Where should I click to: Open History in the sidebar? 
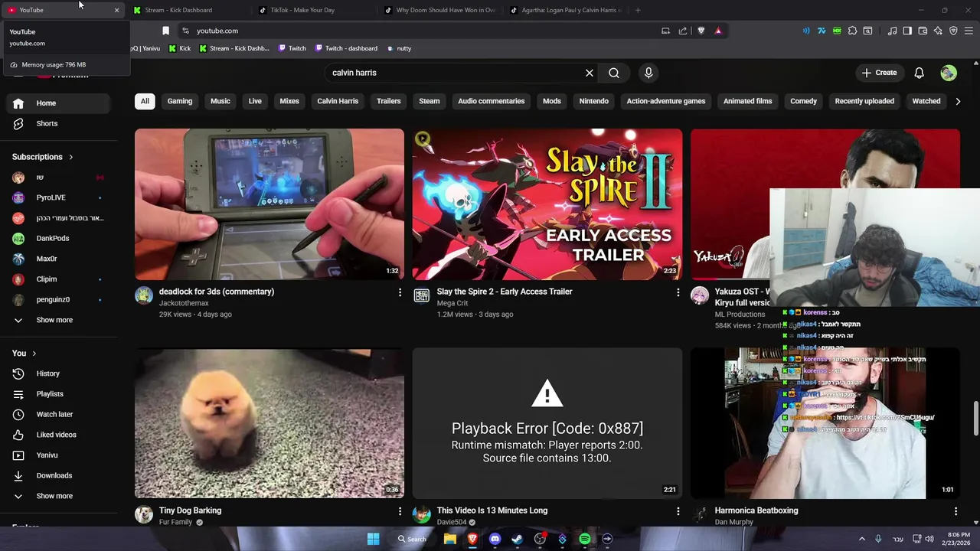tap(59, 373)
